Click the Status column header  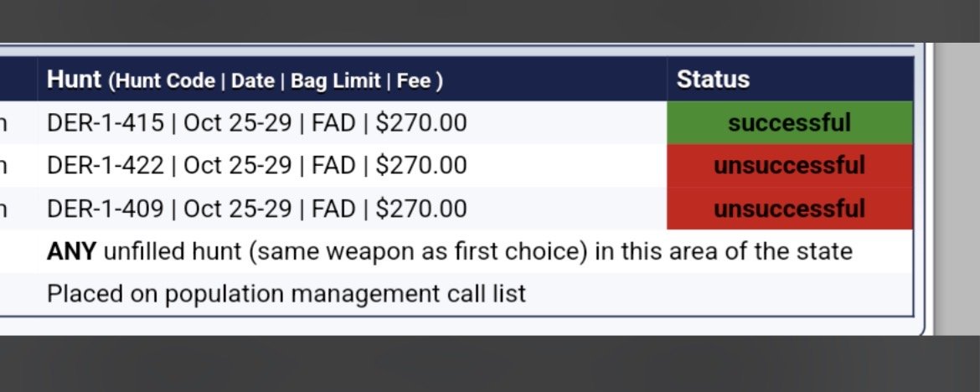[713, 80]
